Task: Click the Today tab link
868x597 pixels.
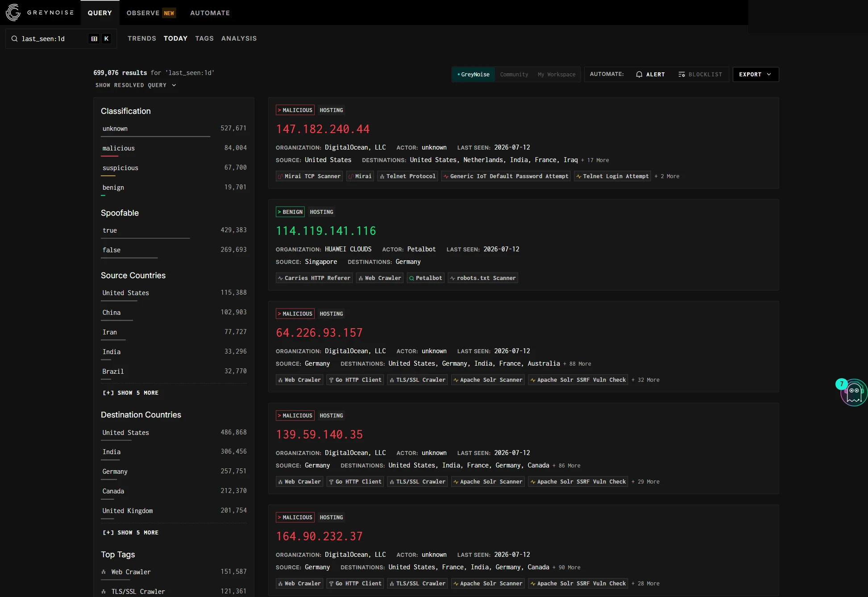Action: (175, 38)
